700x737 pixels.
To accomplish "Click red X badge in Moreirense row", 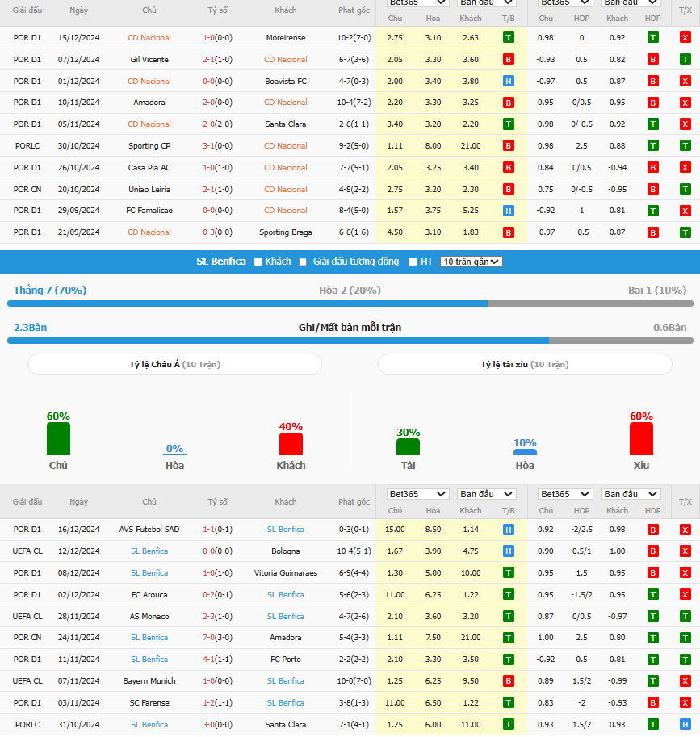I will coord(685,38).
